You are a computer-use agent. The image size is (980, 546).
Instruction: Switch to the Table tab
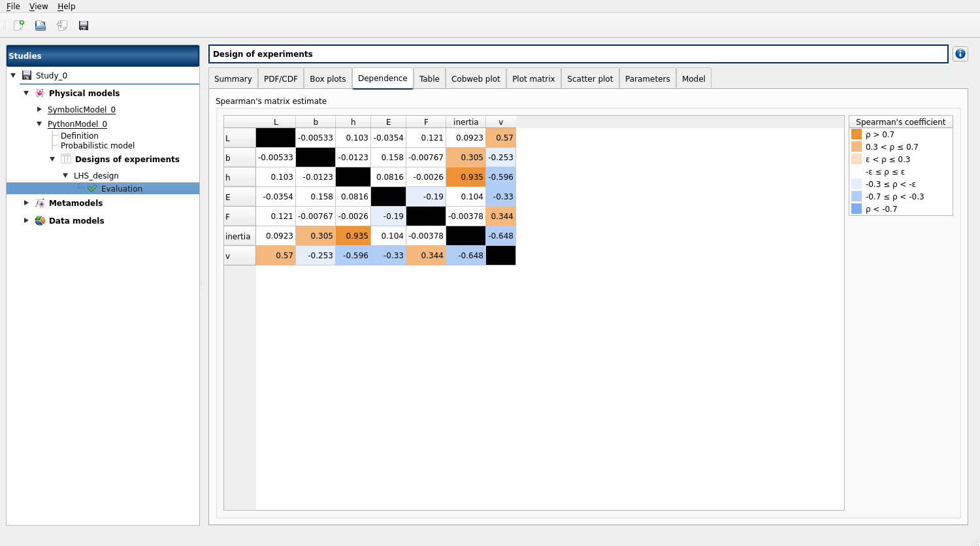pos(429,78)
